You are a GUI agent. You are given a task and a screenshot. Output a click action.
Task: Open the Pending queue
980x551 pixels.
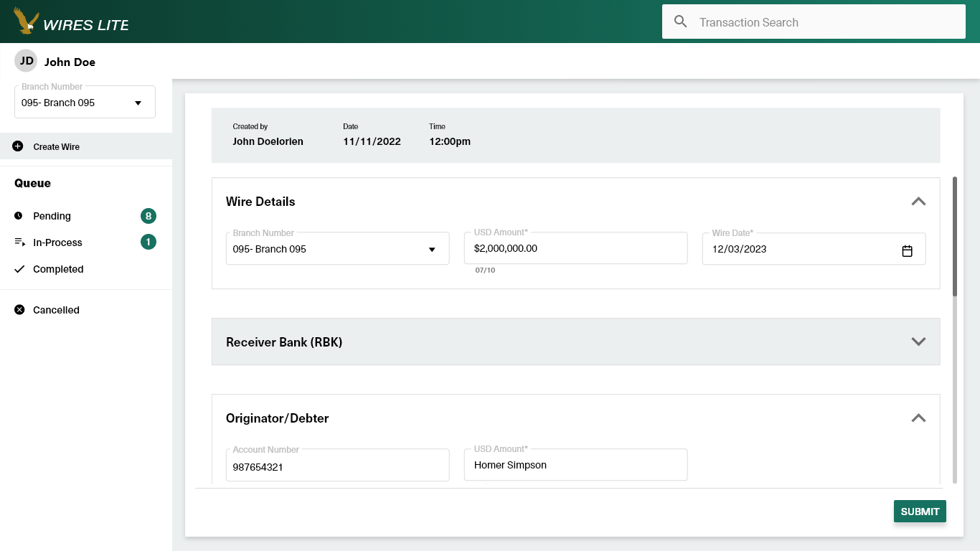(x=52, y=216)
